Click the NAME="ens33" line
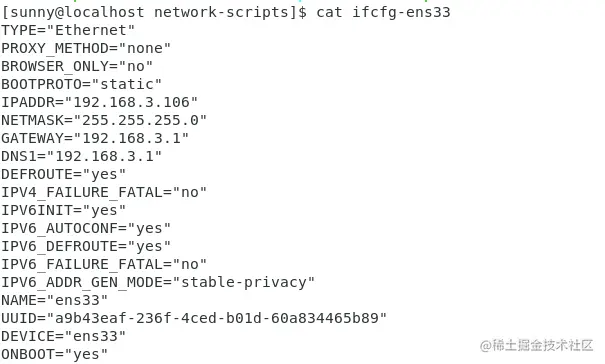Image resolution: width=605 pixels, height=364 pixels. [54, 300]
